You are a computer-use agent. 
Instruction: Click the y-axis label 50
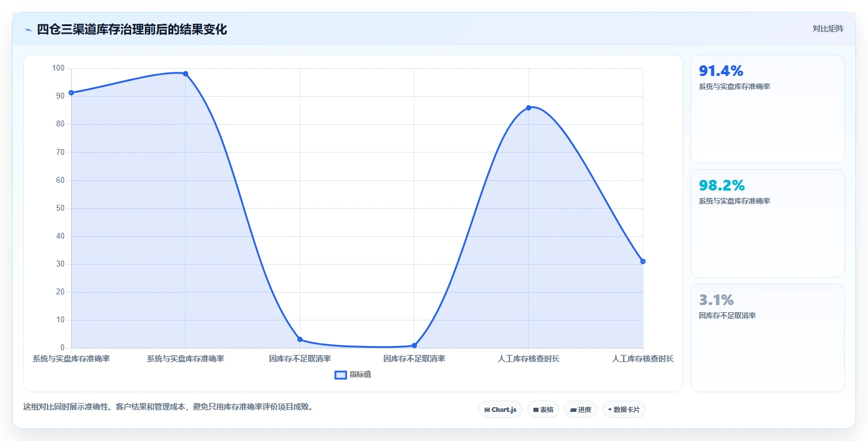60,208
